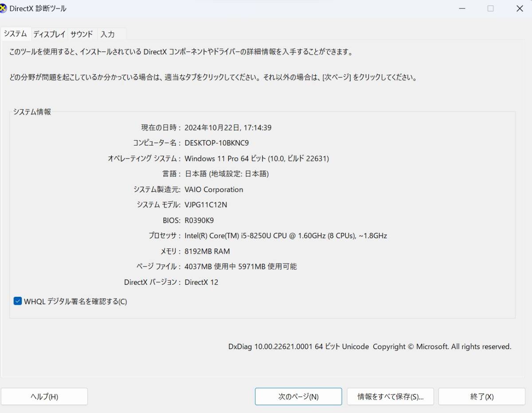Select the date value 2024年10月22日, 17:14:39
The image size is (532, 413).
[228, 128]
